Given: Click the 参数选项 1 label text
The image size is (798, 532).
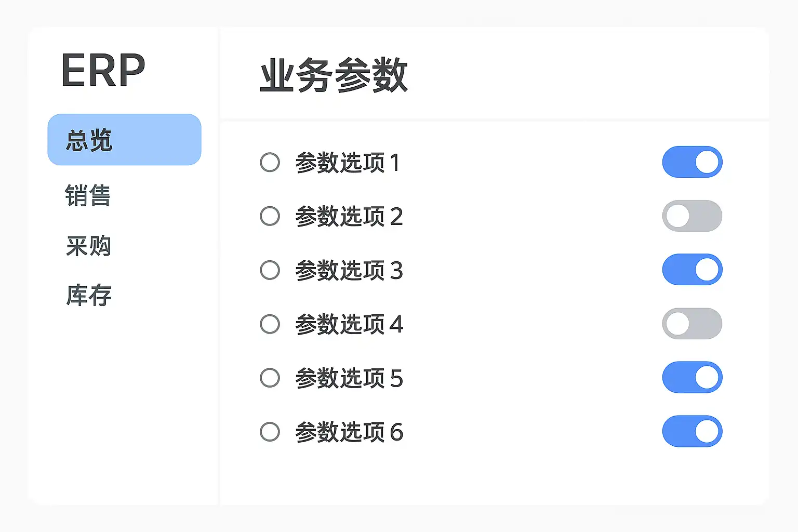Looking at the screenshot, I should pos(348,163).
